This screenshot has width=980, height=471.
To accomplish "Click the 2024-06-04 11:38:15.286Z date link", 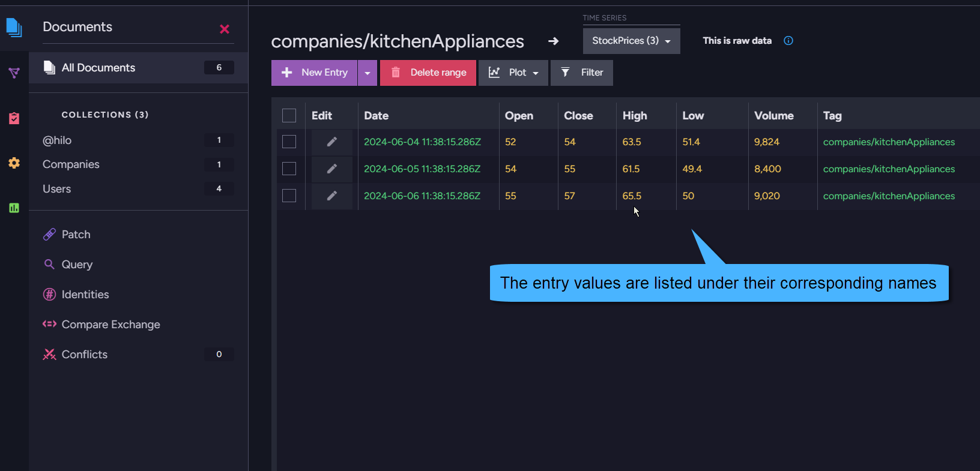I will (x=422, y=142).
